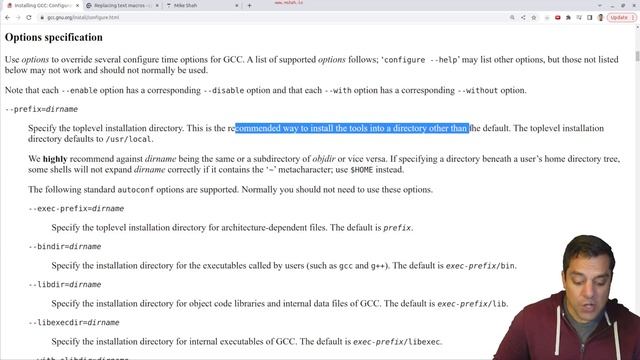Click the 'autoconf' code word
This screenshot has width=640, height=360.
[x=136, y=190]
